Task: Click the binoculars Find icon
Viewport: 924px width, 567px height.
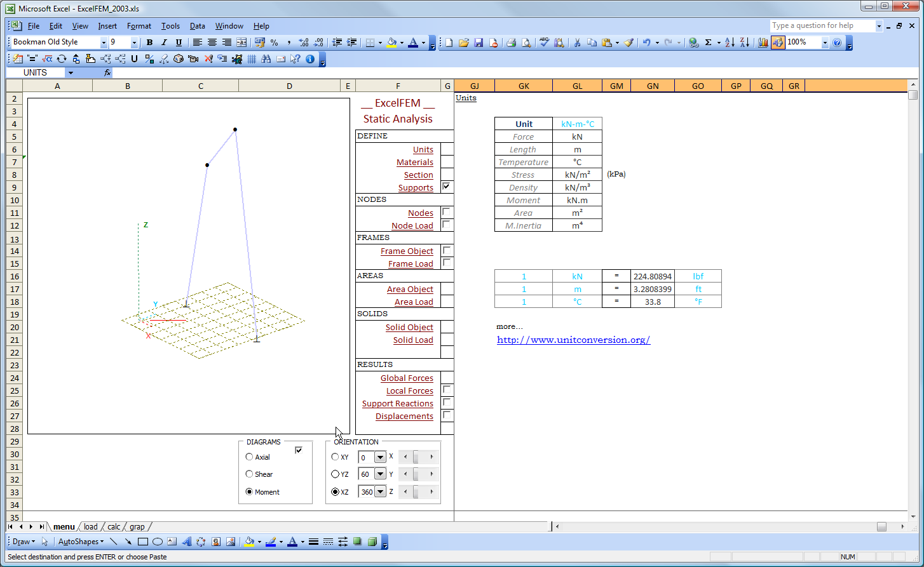Action: tap(266, 59)
